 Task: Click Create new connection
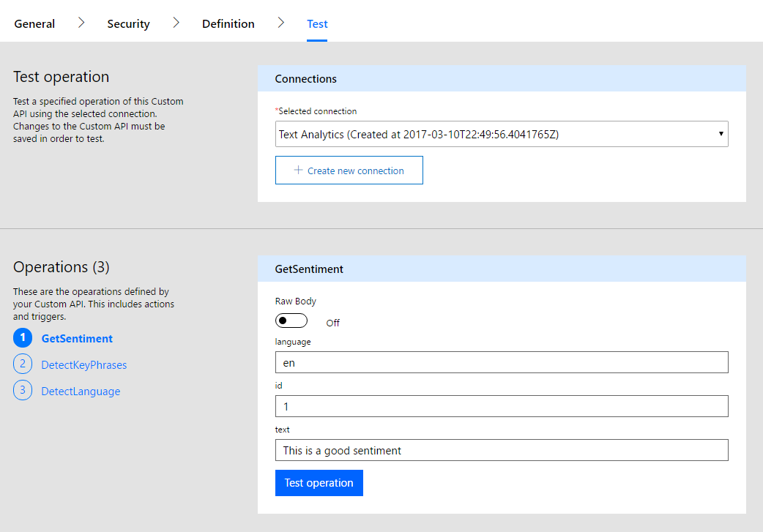tap(349, 170)
